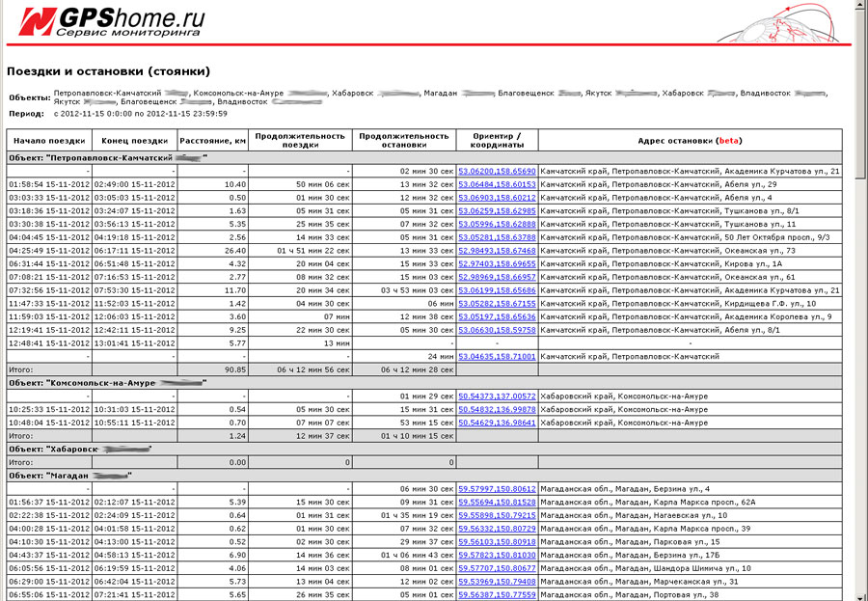This screenshot has width=868, height=601.
Task: Open coordinates link 53.05197,158.65636
Action: pyautogui.click(x=497, y=316)
